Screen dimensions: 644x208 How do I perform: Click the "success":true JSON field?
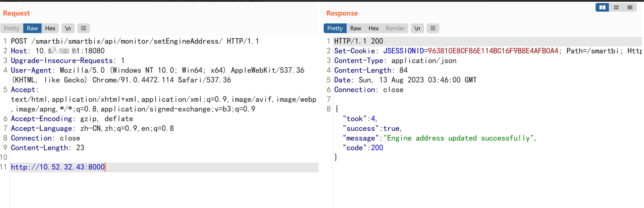click(x=372, y=128)
